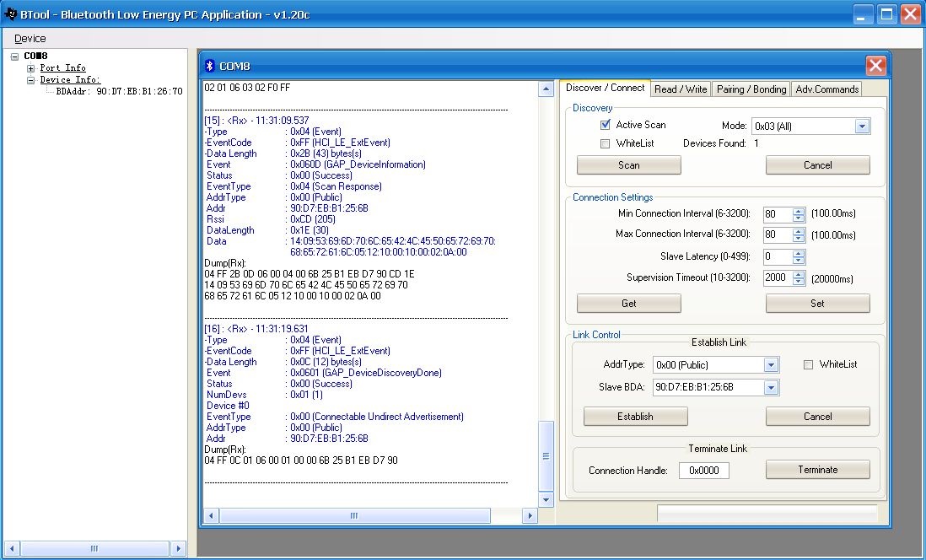Click the BTool application icon in title bar

tap(10, 14)
